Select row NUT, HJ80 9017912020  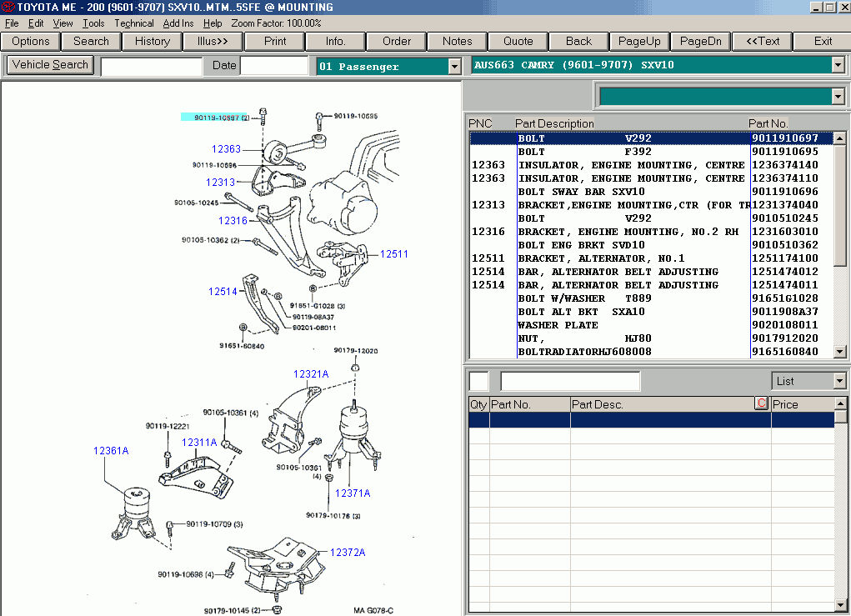pos(651,338)
